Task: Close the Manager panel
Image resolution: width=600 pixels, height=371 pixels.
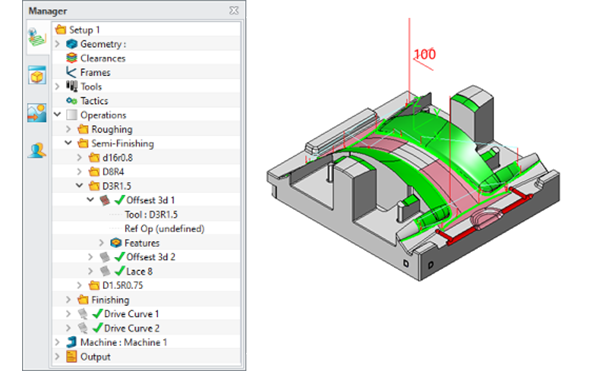Action: tap(234, 10)
